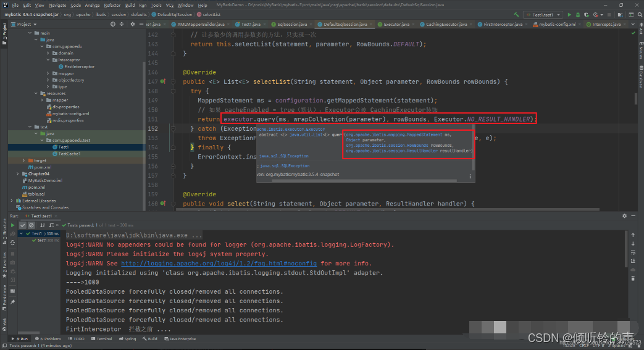
Task: Click the Build project hammer icon
Action: pyautogui.click(x=516, y=15)
